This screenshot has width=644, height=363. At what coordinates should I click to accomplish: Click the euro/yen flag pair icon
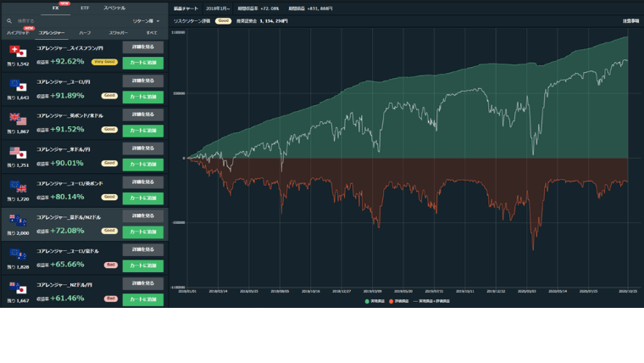[x=19, y=85]
